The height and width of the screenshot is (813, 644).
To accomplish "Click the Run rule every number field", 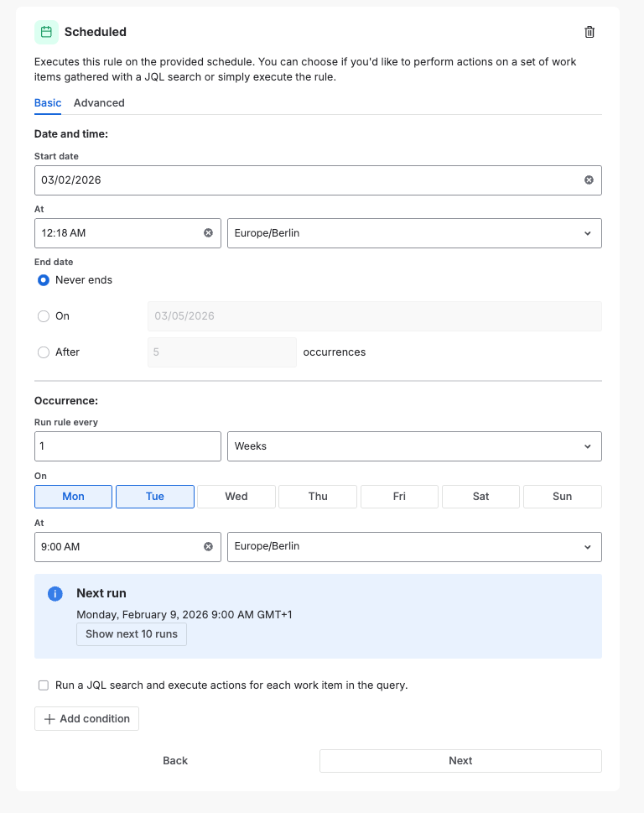I will (x=127, y=446).
